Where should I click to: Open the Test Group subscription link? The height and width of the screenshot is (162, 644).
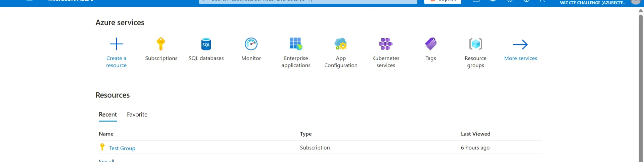pos(122,148)
